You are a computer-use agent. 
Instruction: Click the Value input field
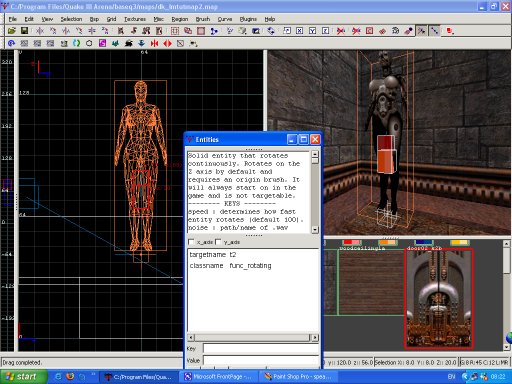[261, 360]
